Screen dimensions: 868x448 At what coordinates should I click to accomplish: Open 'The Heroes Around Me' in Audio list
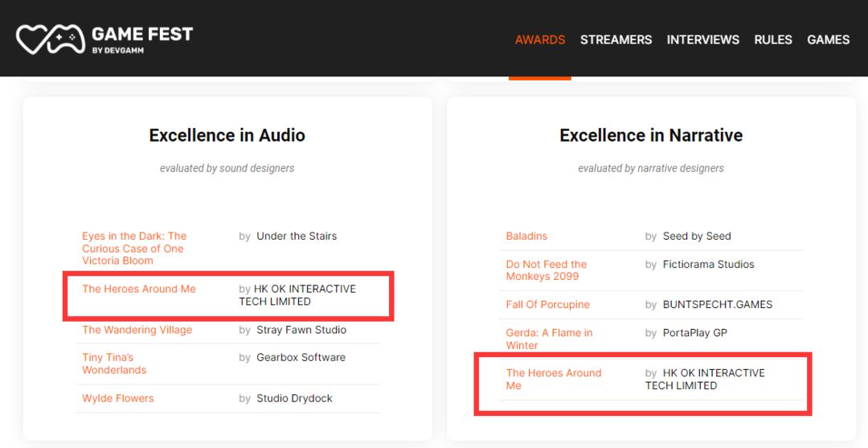(139, 289)
